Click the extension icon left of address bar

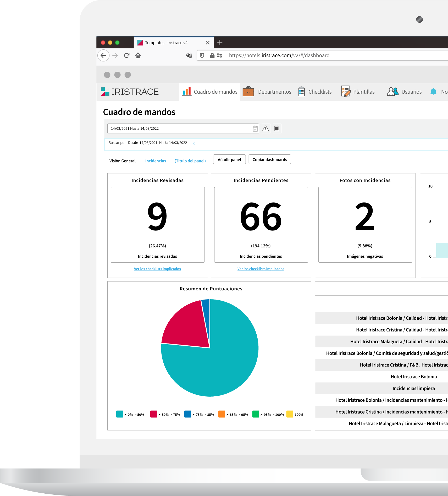tap(189, 55)
